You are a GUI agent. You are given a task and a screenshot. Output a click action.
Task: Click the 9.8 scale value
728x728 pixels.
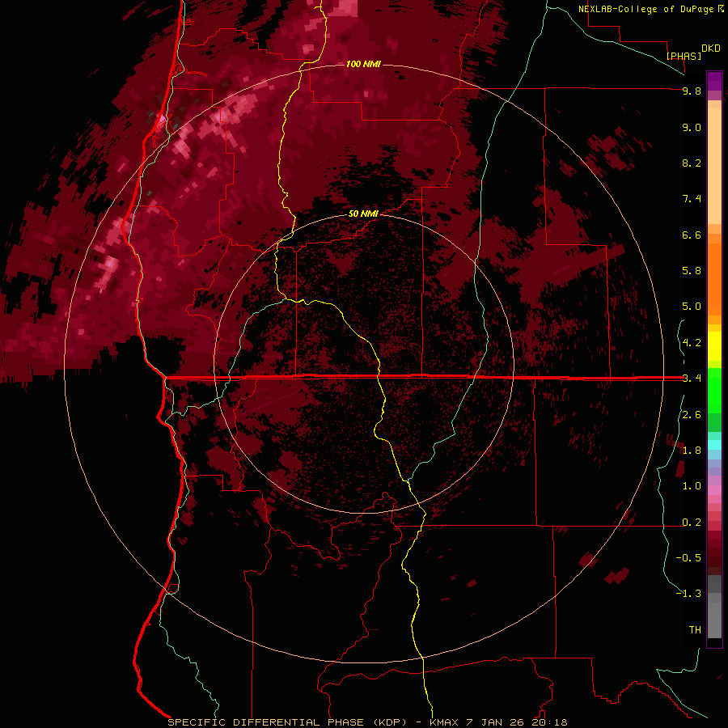pyautogui.click(x=692, y=91)
